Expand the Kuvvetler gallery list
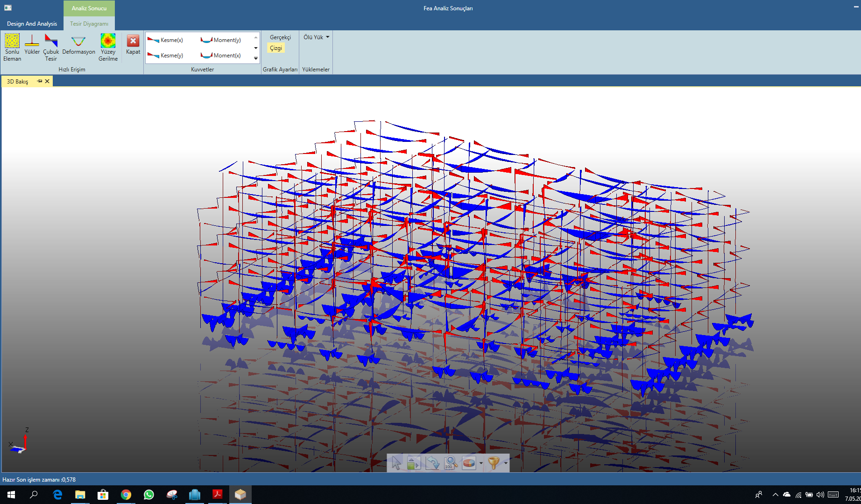Viewport: 861px width, 504px height. click(x=256, y=58)
